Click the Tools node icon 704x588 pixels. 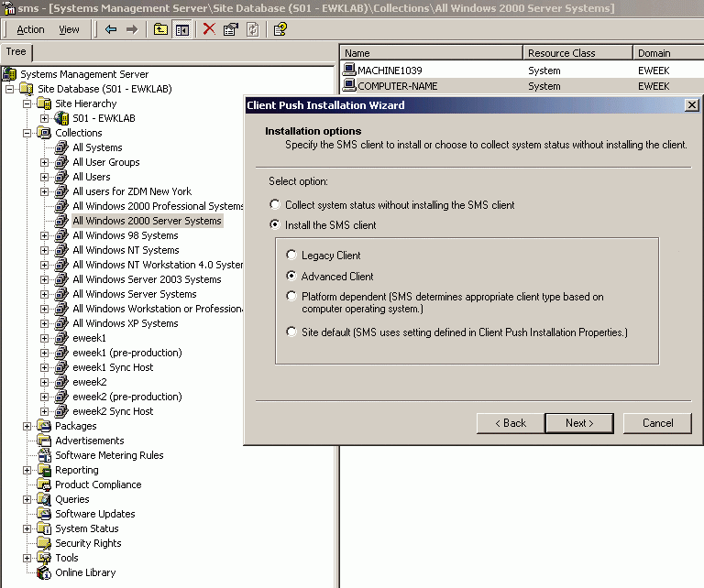coord(44,558)
